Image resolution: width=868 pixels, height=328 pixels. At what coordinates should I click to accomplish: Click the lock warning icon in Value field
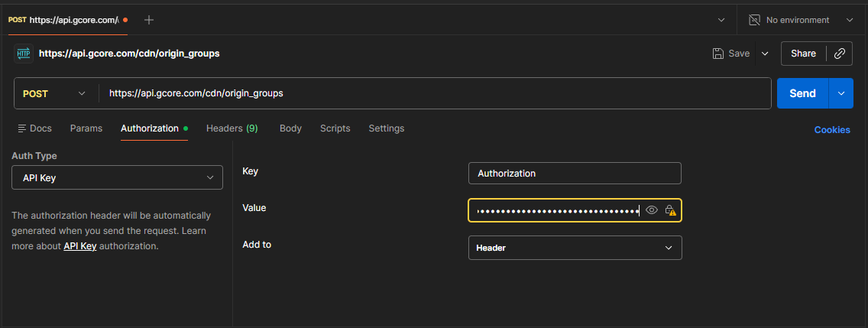[x=670, y=210]
